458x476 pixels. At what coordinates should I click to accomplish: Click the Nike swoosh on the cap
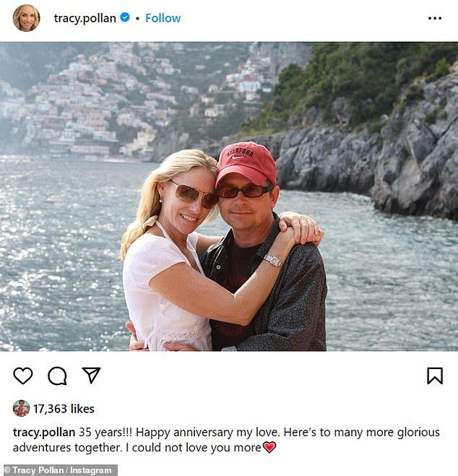tap(238, 157)
